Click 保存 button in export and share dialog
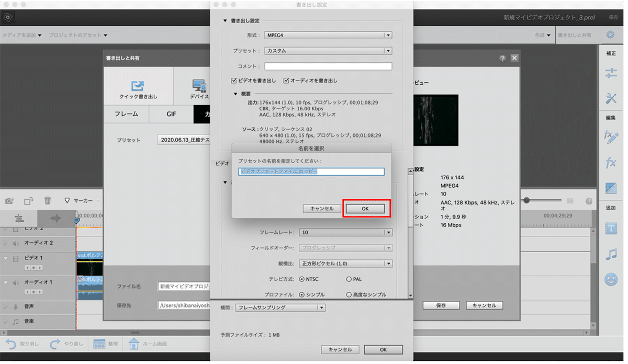 441,305
